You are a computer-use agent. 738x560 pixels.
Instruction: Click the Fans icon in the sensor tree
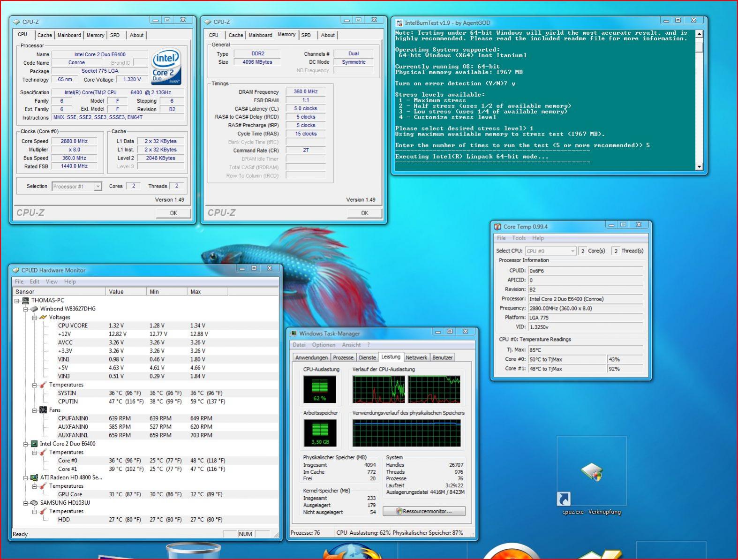(43, 410)
